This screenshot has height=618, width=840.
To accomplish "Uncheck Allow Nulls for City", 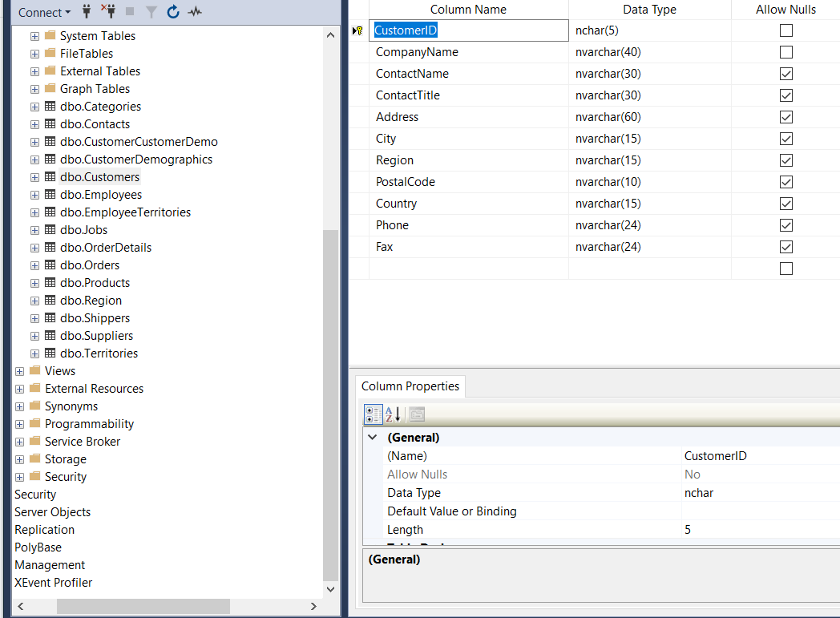I will (x=785, y=139).
